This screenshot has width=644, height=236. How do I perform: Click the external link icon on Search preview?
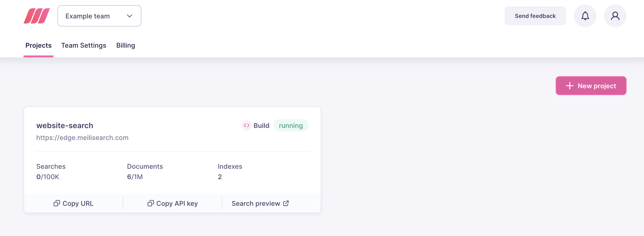[286, 203]
